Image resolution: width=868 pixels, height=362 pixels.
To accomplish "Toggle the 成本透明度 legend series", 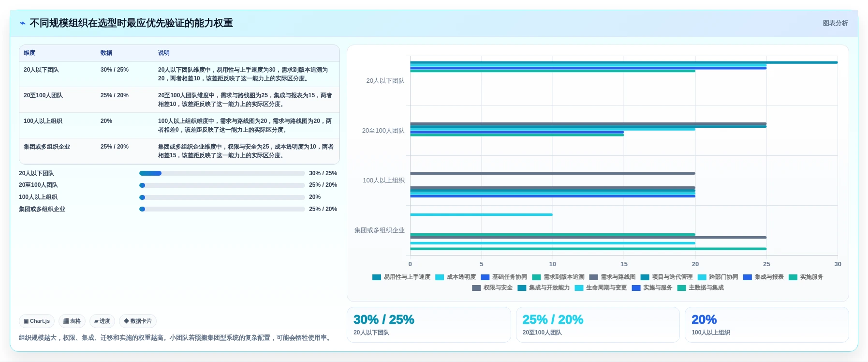I will point(456,277).
